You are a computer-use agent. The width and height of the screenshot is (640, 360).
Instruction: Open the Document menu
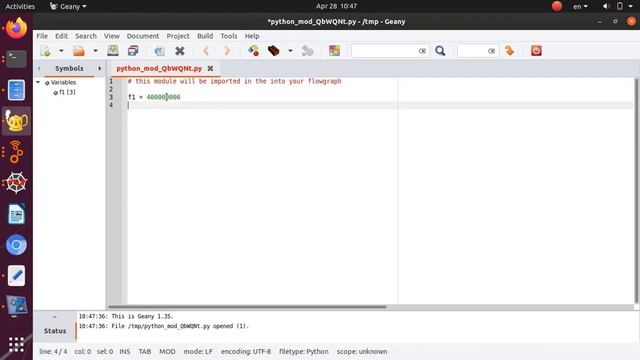pos(143,36)
